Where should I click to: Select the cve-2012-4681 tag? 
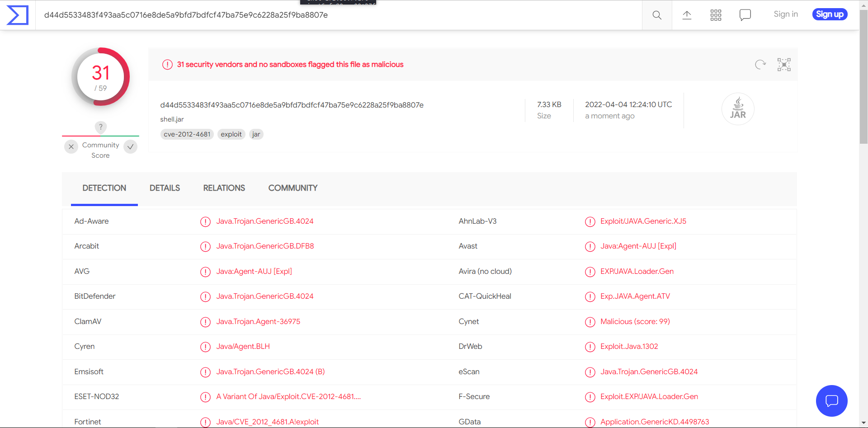click(x=187, y=134)
